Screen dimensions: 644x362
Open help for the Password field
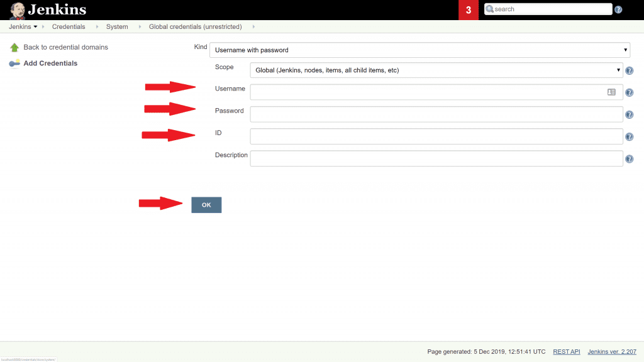coord(629,115)
